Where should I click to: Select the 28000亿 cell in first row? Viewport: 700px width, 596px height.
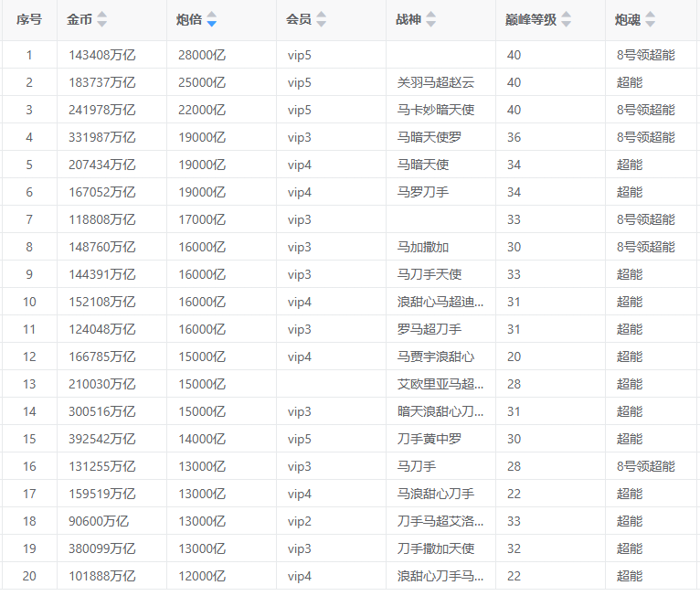pos(201,55)
